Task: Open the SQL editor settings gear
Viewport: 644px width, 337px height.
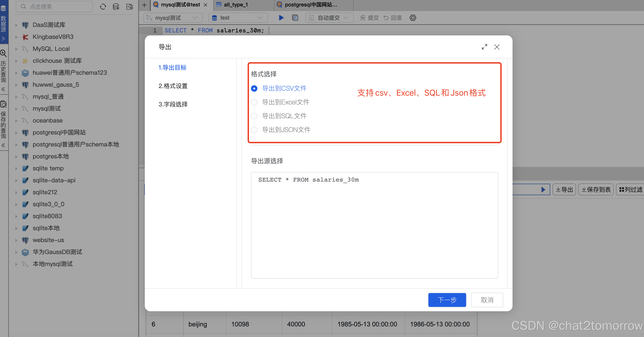Action: (413, 17)
